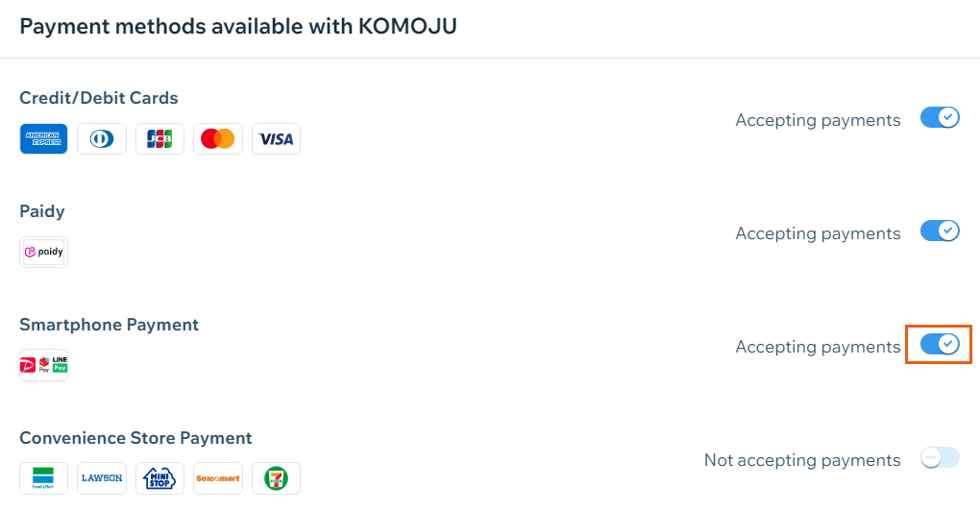
Task: Enable Convenience Store Payment toggle
Action: point(940,457)
